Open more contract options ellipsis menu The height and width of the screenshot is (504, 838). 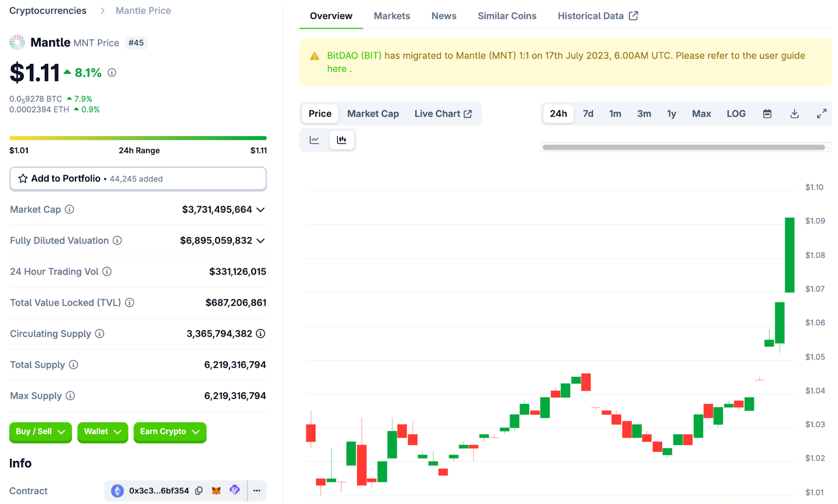(x=257, y=490)
